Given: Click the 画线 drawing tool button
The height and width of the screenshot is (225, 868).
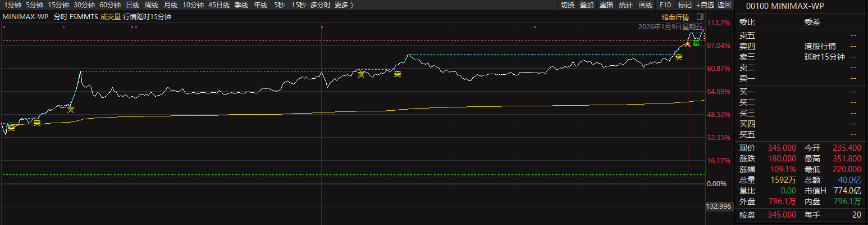Looking at the screenshot, I should [645, 5].
